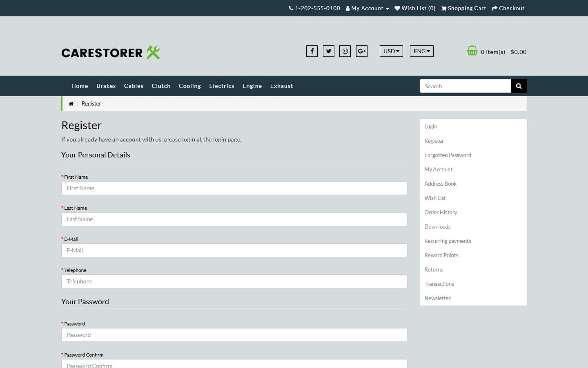Image resolution: width=588 pixels, height=368 pixels.
Task: Focus the Search input field
Action: [465, 86]
